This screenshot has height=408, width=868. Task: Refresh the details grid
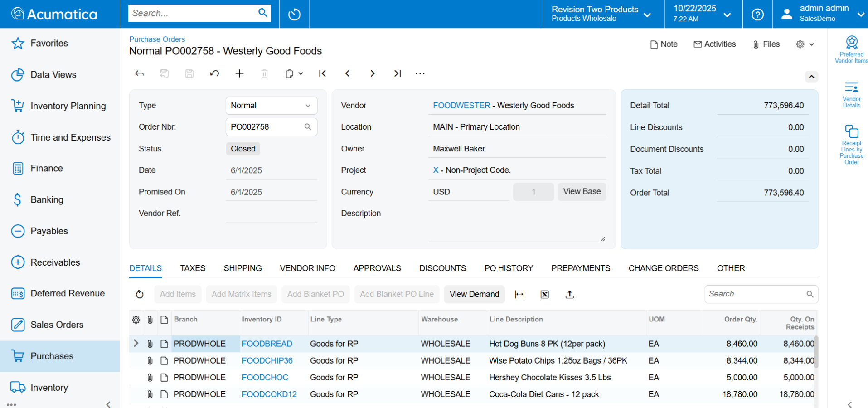[140, 295]
